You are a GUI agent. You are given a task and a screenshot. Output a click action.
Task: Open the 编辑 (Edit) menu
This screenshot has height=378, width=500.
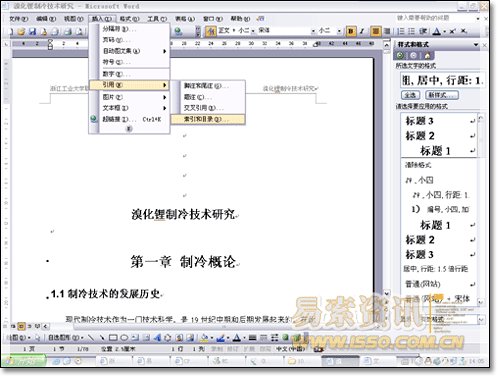click(46, 19)
